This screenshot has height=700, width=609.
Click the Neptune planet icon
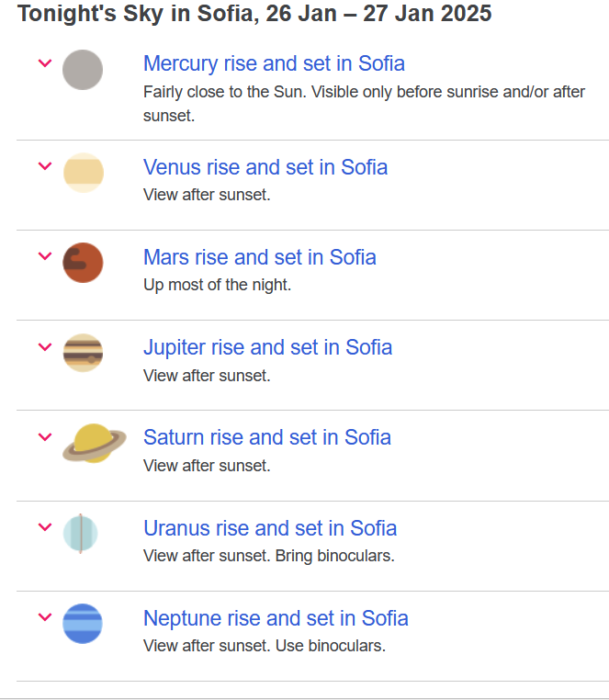pyautogui.click(x=83, y=623)
